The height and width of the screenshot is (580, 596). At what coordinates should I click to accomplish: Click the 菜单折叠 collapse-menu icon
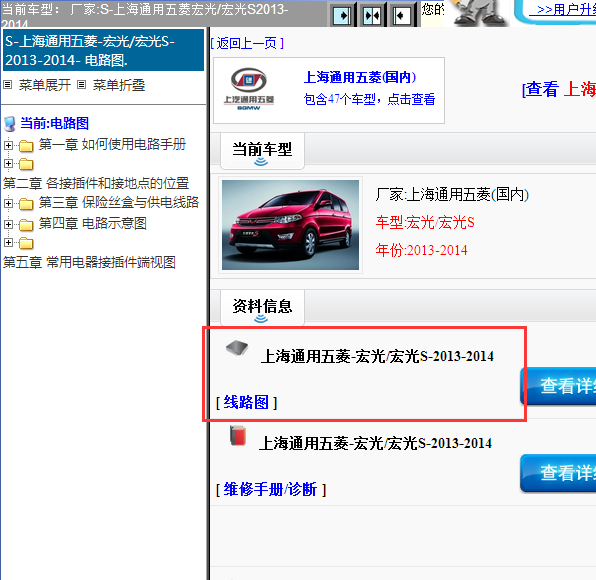pyautogui.click(x=81, y=85)
